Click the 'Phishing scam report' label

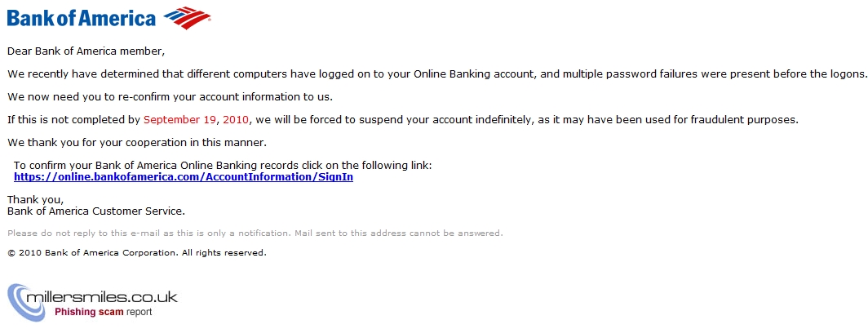tap(103, 312)
